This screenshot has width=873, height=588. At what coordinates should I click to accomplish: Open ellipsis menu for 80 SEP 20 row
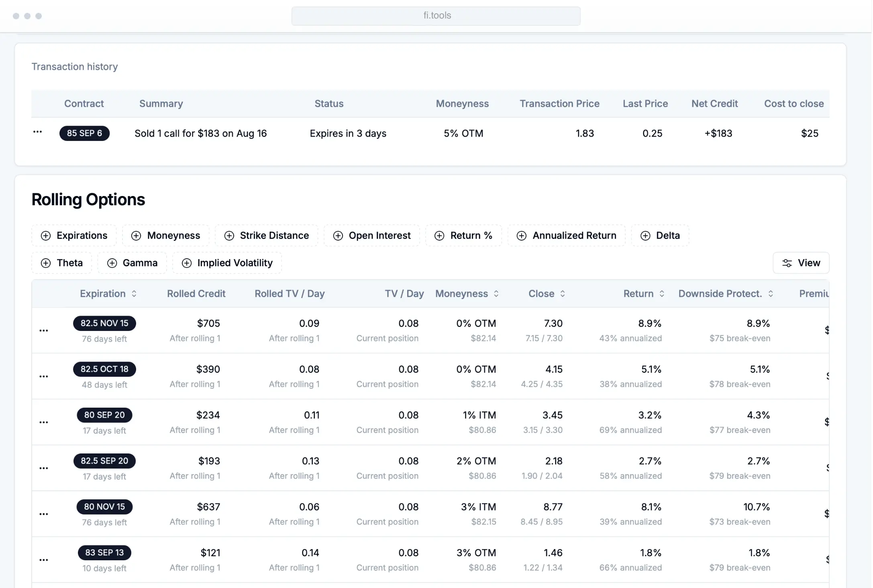pos(44,422)
